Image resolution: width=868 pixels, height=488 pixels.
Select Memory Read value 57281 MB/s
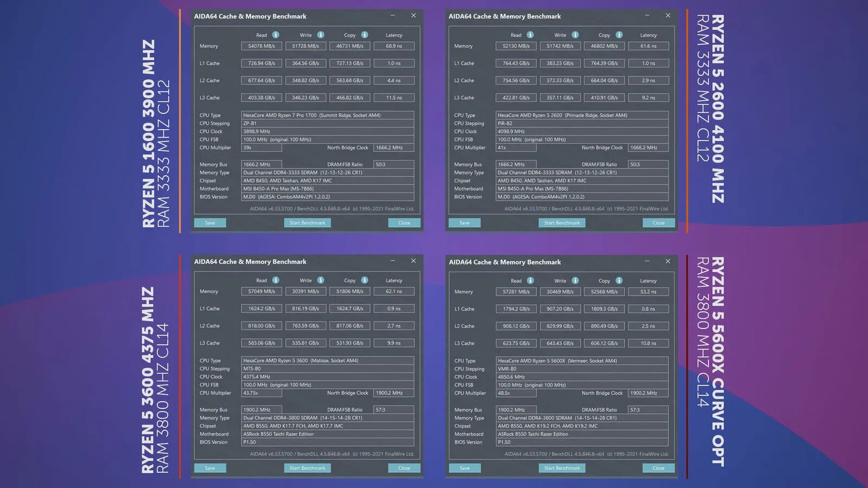point(516,292)
